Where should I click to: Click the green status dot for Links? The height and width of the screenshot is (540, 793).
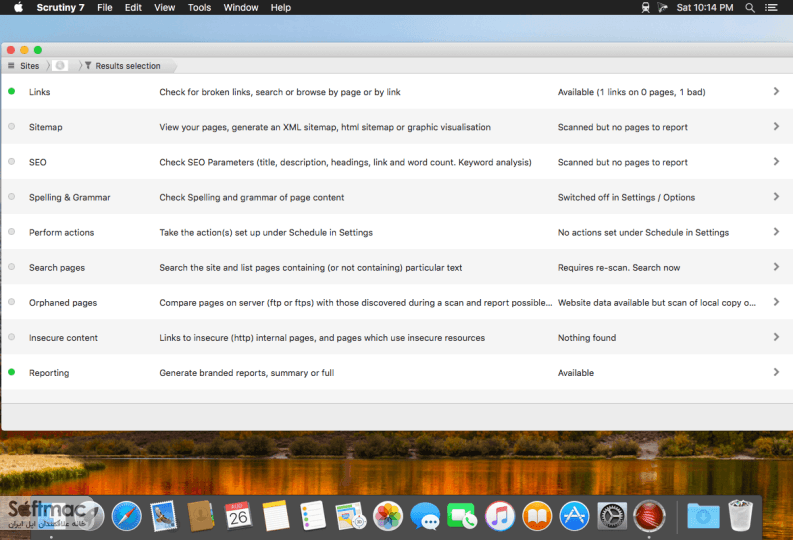pos(12,92)
